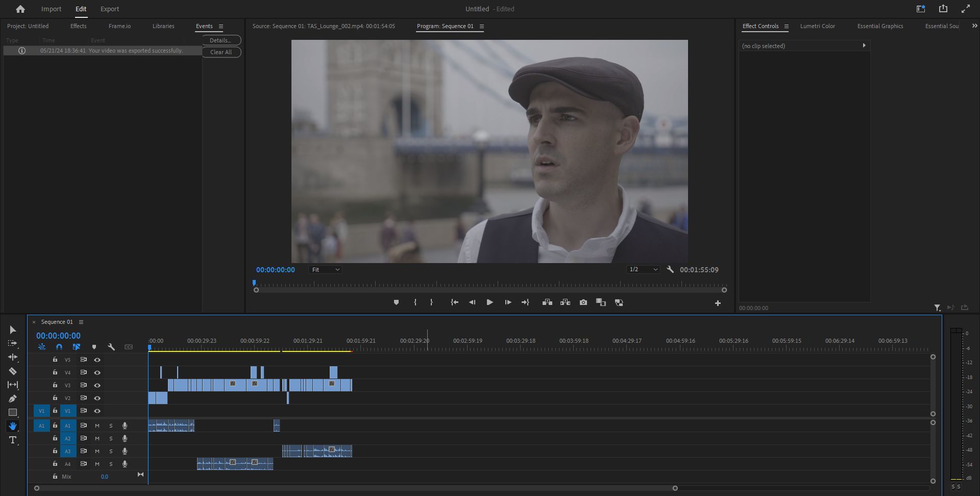Select the Pen tool

coord(13,398)
